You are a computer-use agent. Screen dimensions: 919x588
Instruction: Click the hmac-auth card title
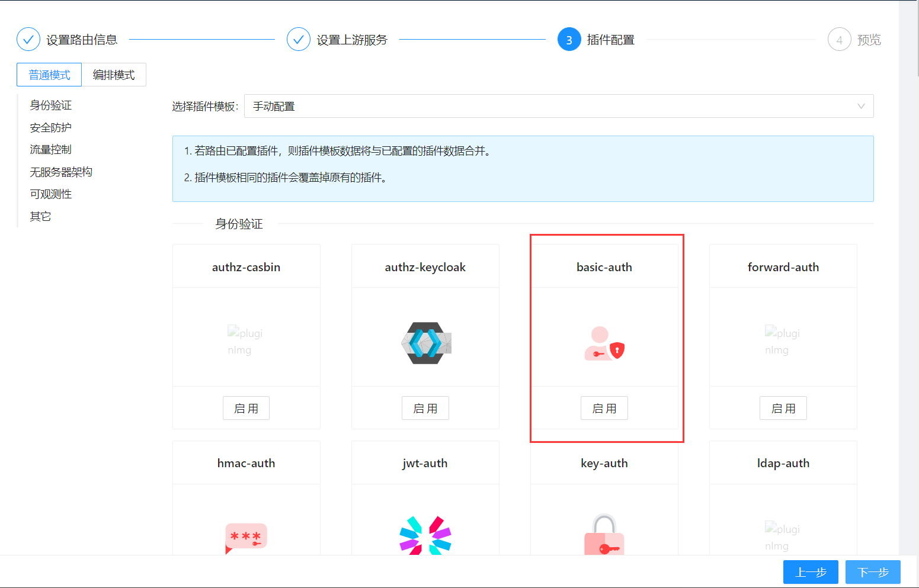tap(246, 463)
